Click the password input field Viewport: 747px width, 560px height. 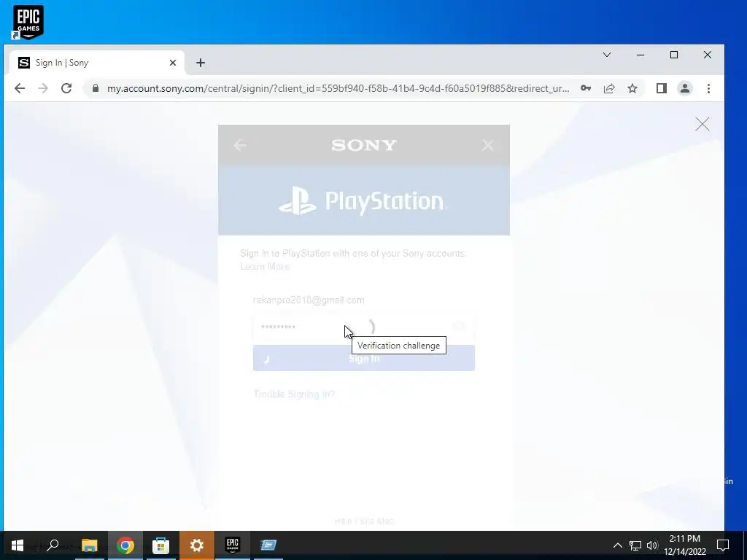point(364,327)
